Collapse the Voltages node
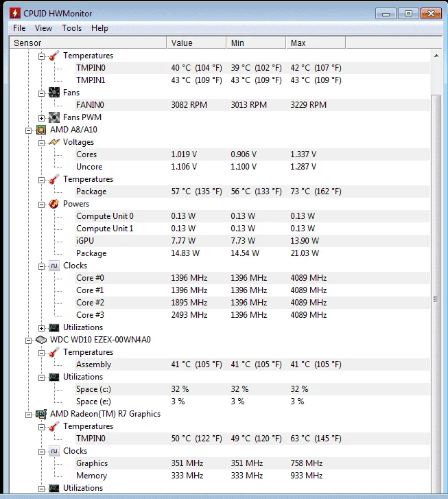Image resolution: width=448 pixels, height=499 pixels. point(41,143)
